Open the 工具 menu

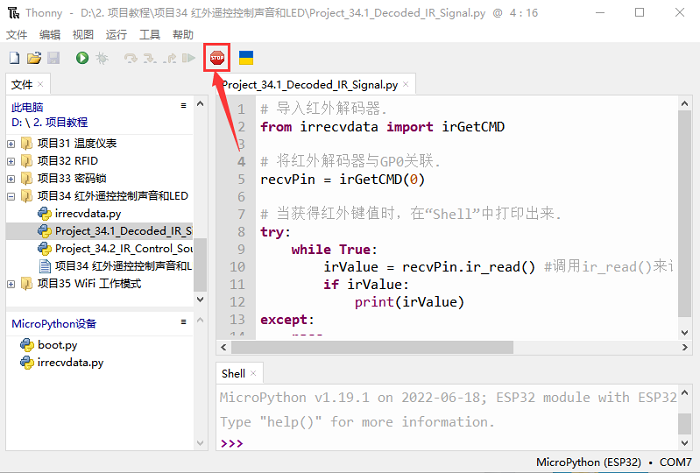[149, 34]
